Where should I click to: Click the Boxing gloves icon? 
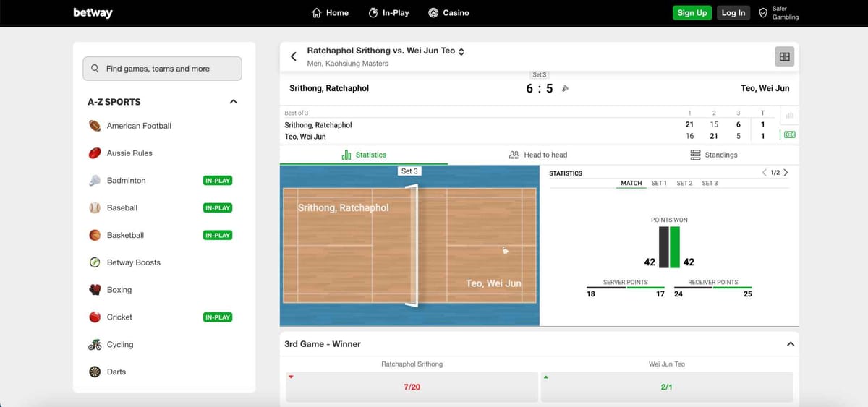(x=95, y=290)
